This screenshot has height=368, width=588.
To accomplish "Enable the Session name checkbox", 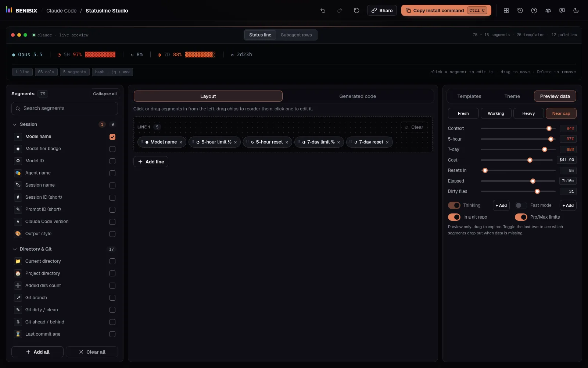I will (112, 185).
